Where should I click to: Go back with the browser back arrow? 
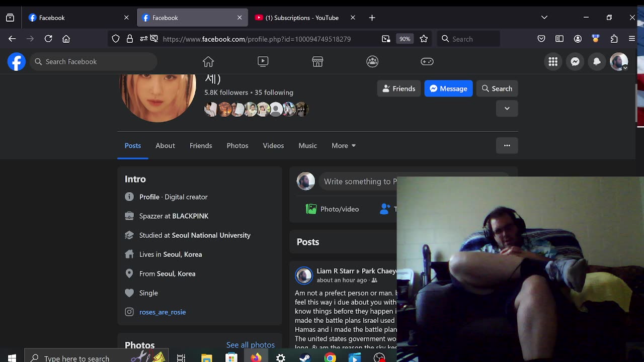pos(12,39)
